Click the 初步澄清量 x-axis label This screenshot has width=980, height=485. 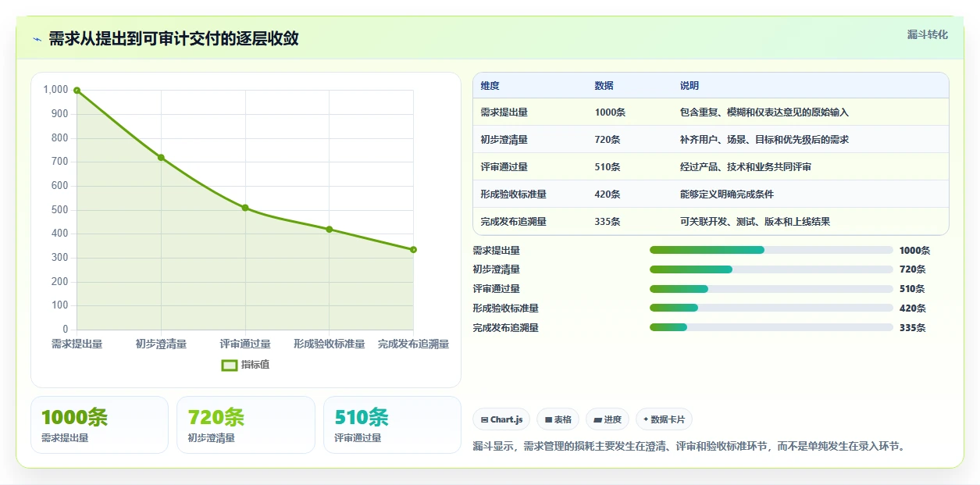tap(161, 344)
